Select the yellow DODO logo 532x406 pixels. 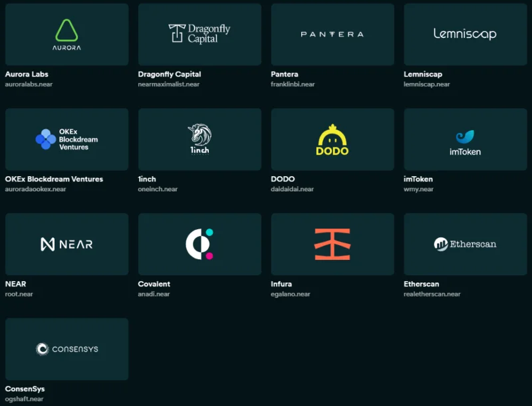point(332,140)
